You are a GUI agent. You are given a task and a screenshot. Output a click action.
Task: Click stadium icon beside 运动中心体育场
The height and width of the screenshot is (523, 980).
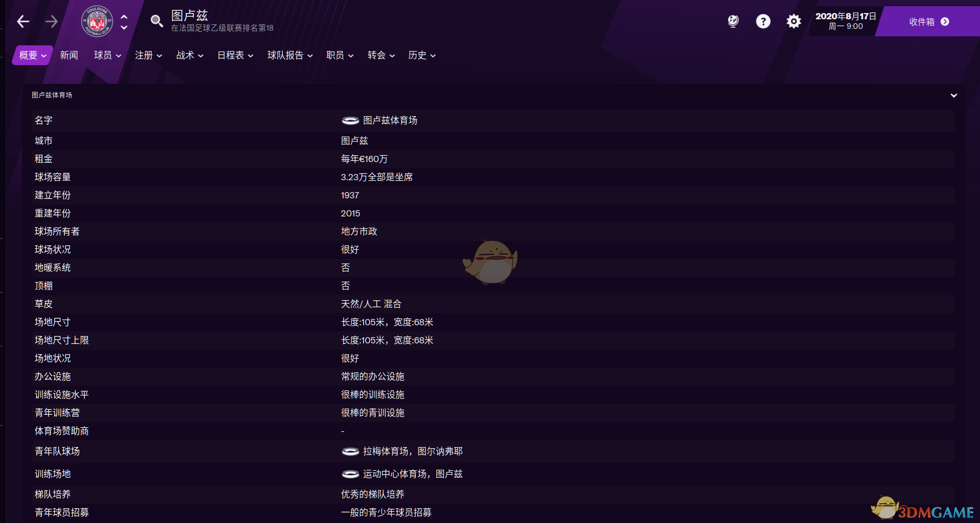click(350, 474)
